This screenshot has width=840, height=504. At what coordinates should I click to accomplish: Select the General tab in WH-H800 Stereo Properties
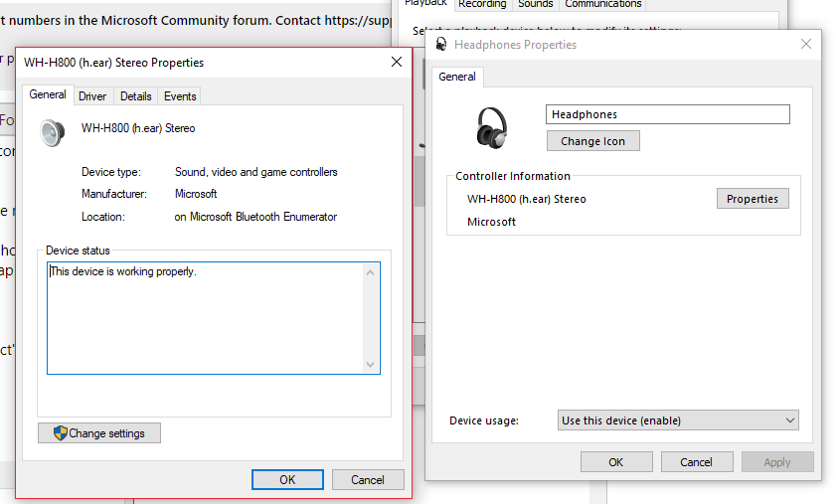click(48, 94)
